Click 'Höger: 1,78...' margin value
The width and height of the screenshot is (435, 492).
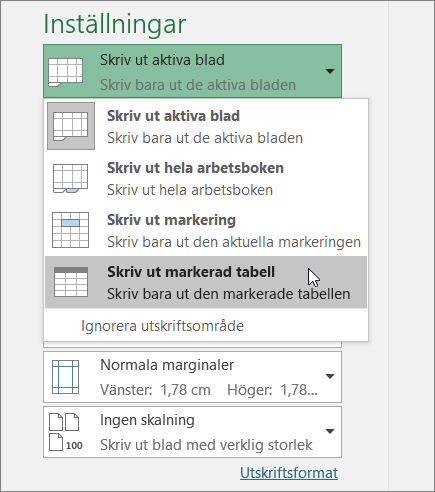point(273,390)
